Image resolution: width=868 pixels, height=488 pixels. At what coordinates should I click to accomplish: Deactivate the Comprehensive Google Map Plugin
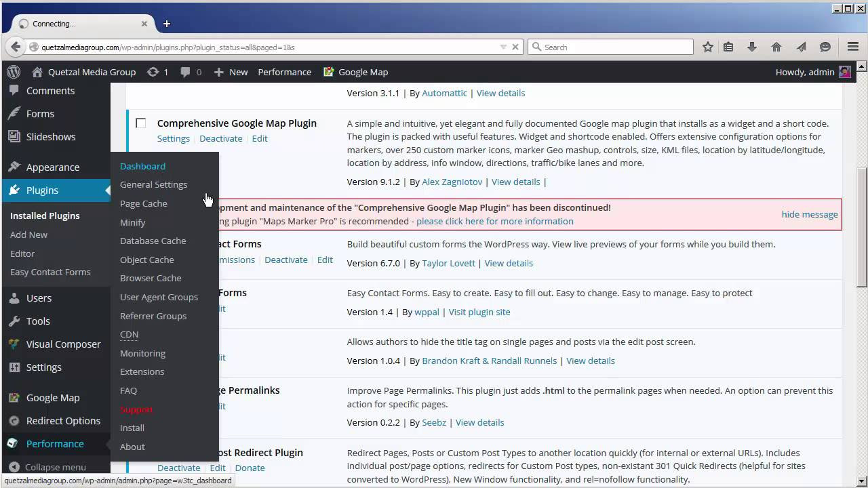[x=221, y=138]
